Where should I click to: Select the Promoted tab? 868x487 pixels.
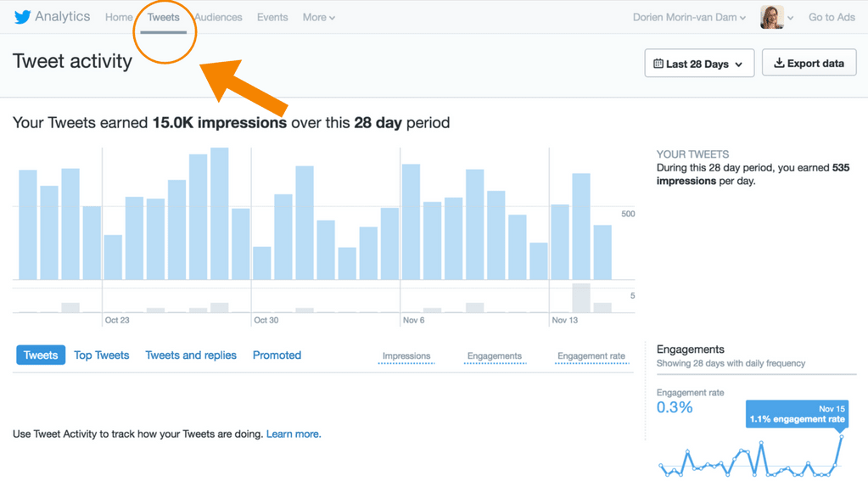(x=277, y=355)
